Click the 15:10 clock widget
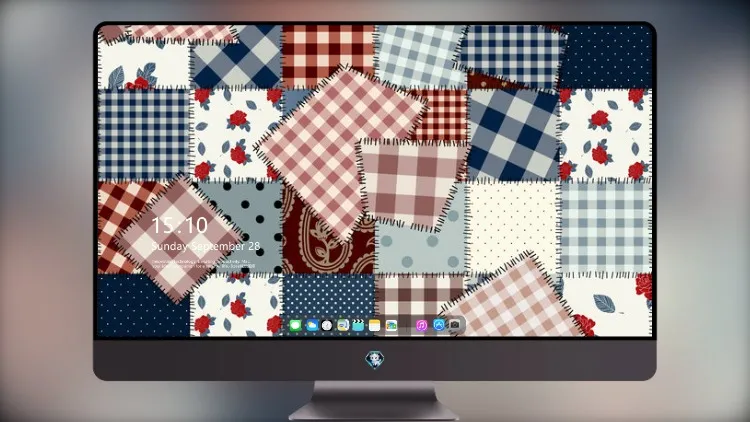Image resolution: width=750 pixels, height=422 pixels. (179, 225)
